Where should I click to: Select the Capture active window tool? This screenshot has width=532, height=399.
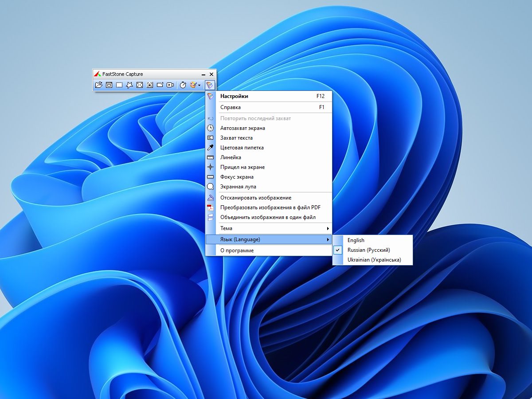[x=109, y=85]
